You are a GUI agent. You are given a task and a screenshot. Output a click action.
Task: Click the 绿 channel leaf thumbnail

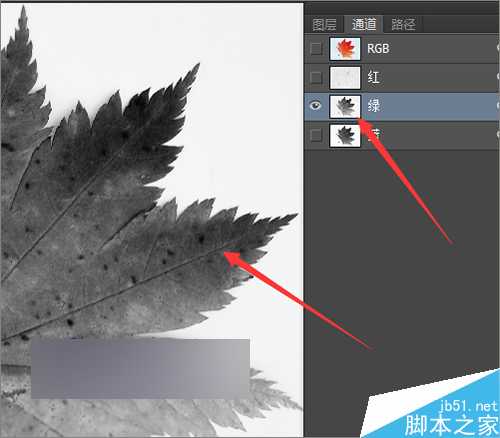pyautogui.click(x=345, y=106)
